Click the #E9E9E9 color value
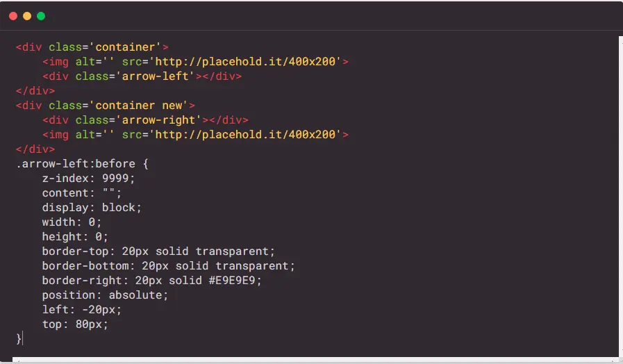 pos(232,281)
